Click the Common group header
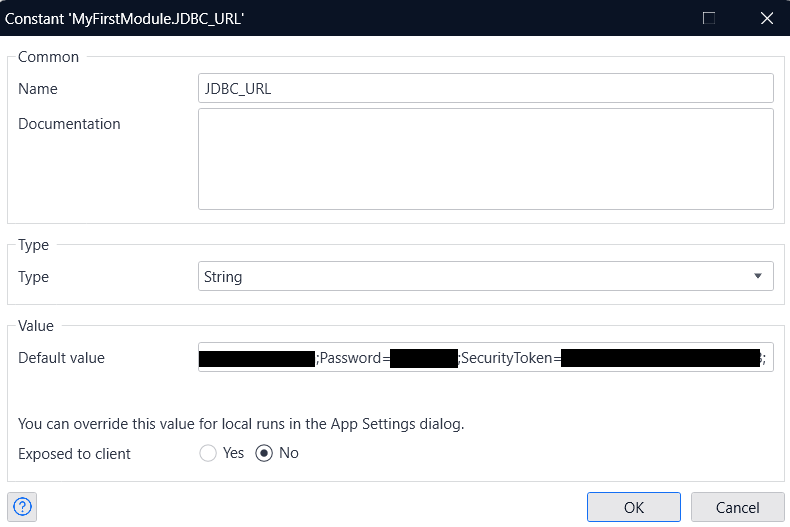Image resolution: width=790 pixels, height=527 pixels. [48, 57]
